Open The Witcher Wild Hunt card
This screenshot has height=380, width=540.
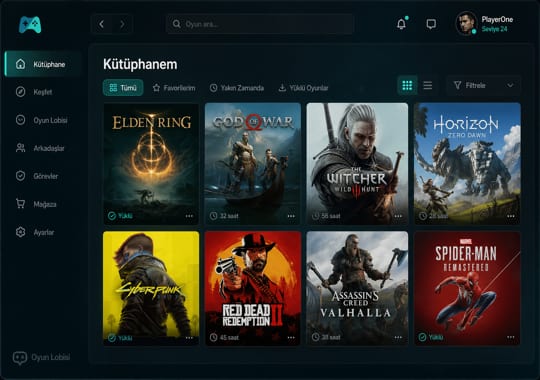[x=357, y=164]
